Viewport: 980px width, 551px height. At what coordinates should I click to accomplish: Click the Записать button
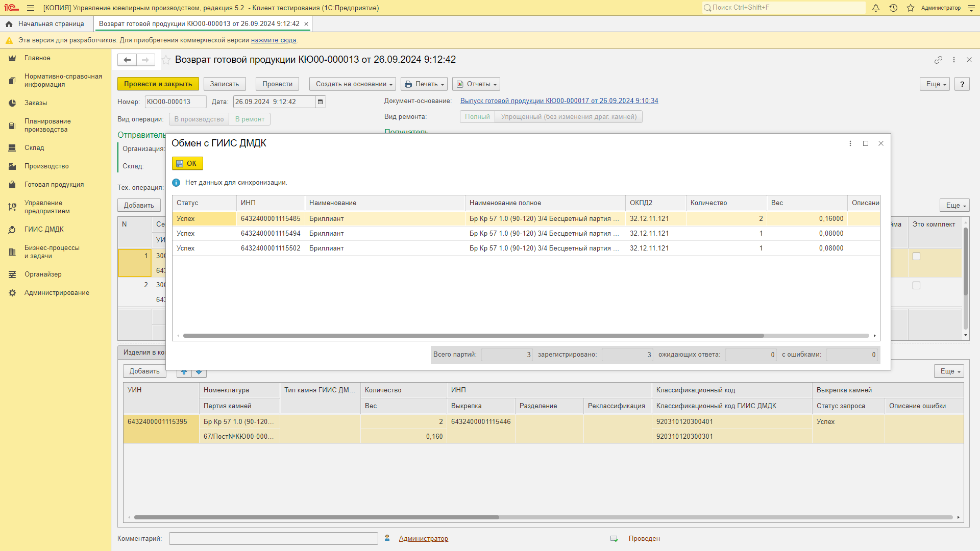click(225, 84)
